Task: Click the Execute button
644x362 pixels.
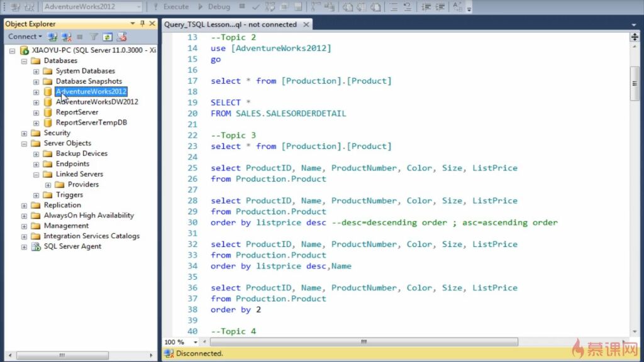Action: click(171, 6)
